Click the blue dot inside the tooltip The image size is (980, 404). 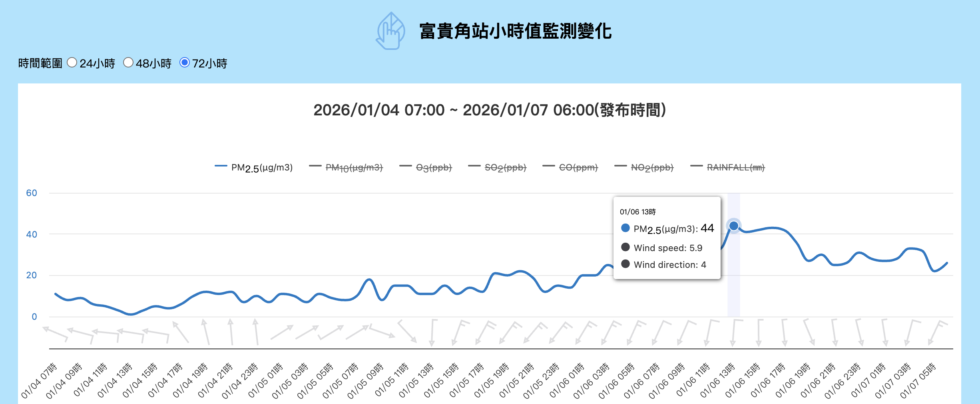(x=625, y=228)
